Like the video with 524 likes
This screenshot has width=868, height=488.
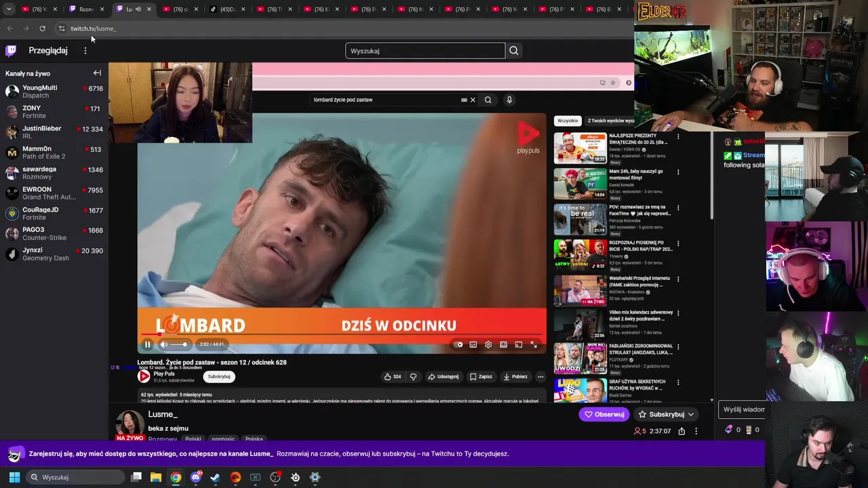393,377
